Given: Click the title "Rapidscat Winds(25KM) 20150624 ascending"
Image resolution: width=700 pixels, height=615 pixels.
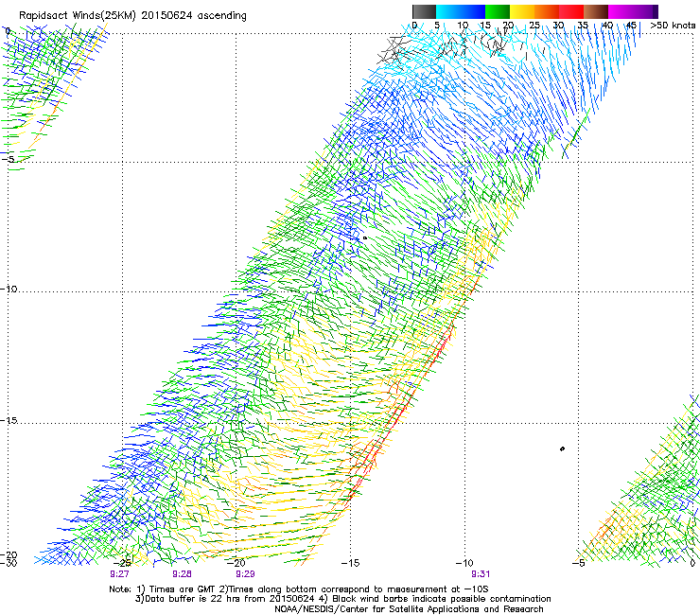Looking at the screenshot, I should click(x=132, y=15).
